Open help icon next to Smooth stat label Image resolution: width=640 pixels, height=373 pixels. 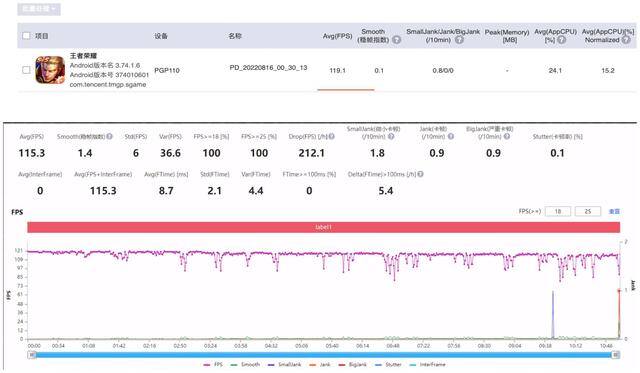pyautogui.click(x=109, y=137)
